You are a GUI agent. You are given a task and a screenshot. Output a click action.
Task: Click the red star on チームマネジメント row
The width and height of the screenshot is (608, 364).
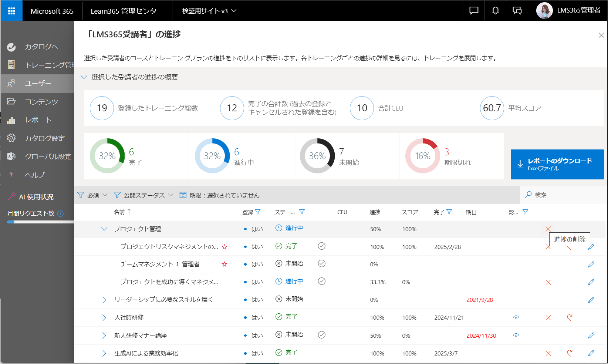pos(224,264)
